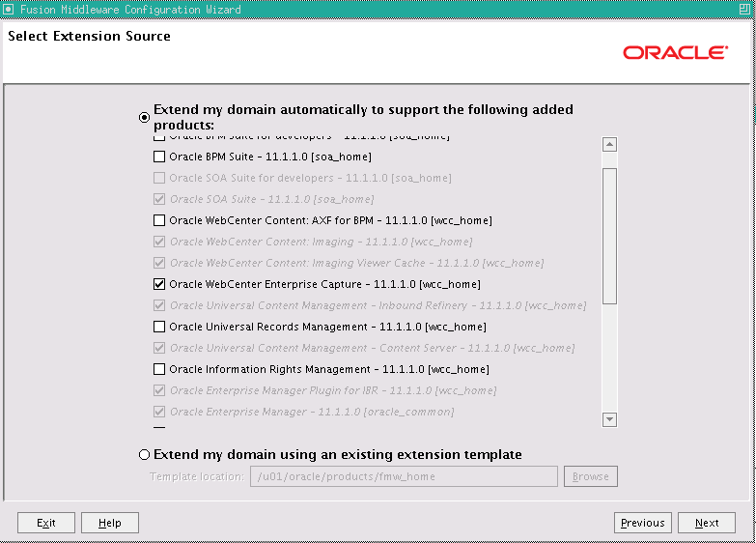
Task: Click the maximize icon in title bar
Action: (x=744, y=9)
